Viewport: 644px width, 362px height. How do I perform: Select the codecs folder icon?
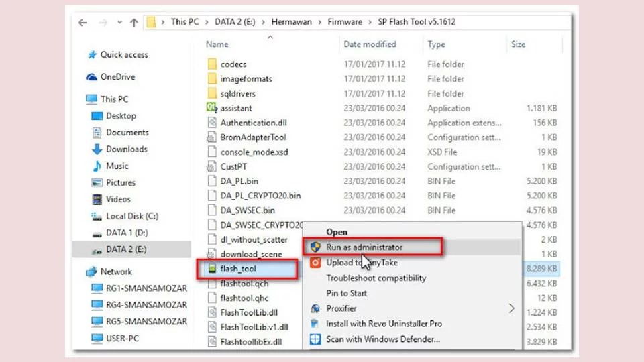coord(212,64)
